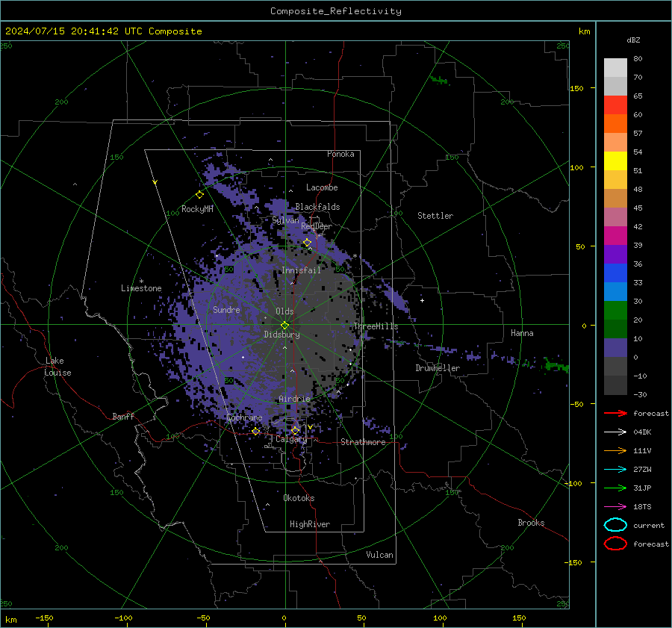Viewport: 672px width, 628px height.
Task: Click the Calgary city label
Action: [x=291, y=439]
